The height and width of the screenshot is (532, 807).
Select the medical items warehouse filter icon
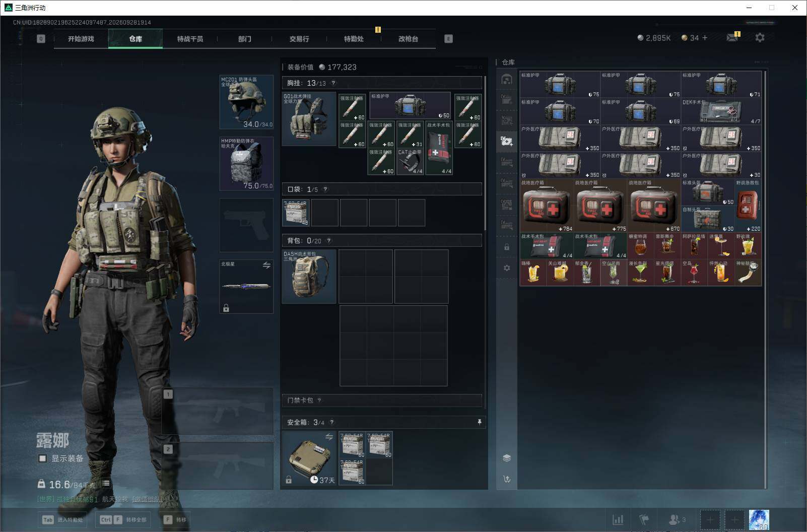point(507,141)
